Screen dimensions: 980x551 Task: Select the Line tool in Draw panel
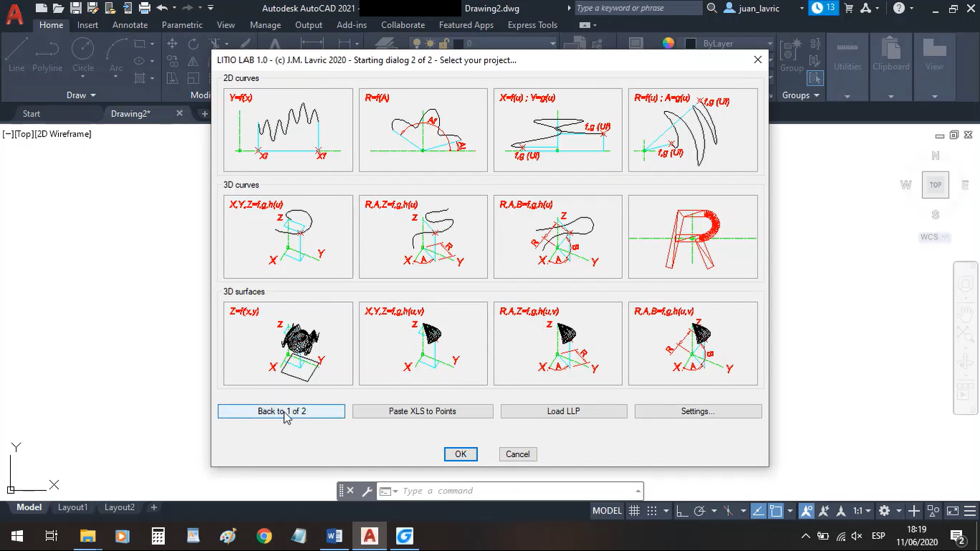point(17,55)
